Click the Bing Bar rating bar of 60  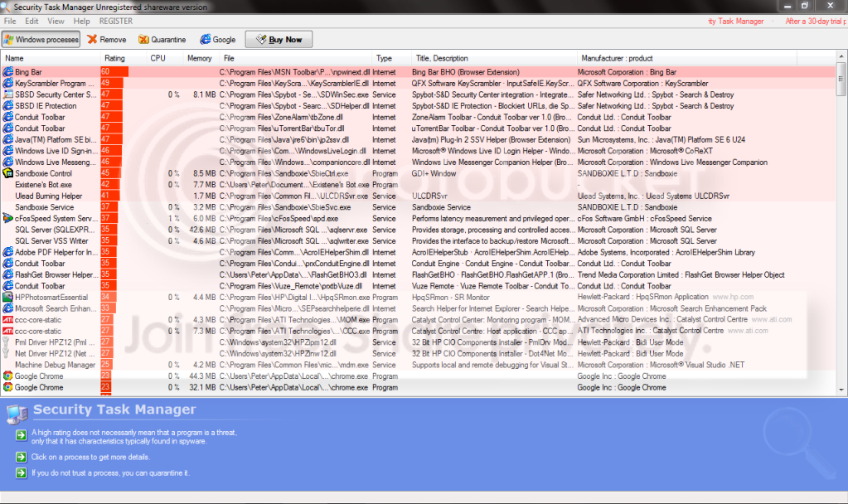click(114, 72)
